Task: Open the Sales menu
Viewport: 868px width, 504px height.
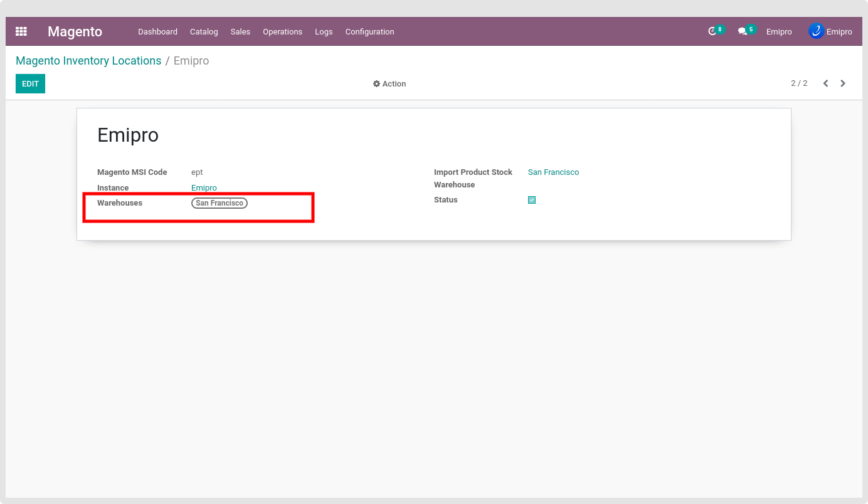Action: tap(240, 32)
